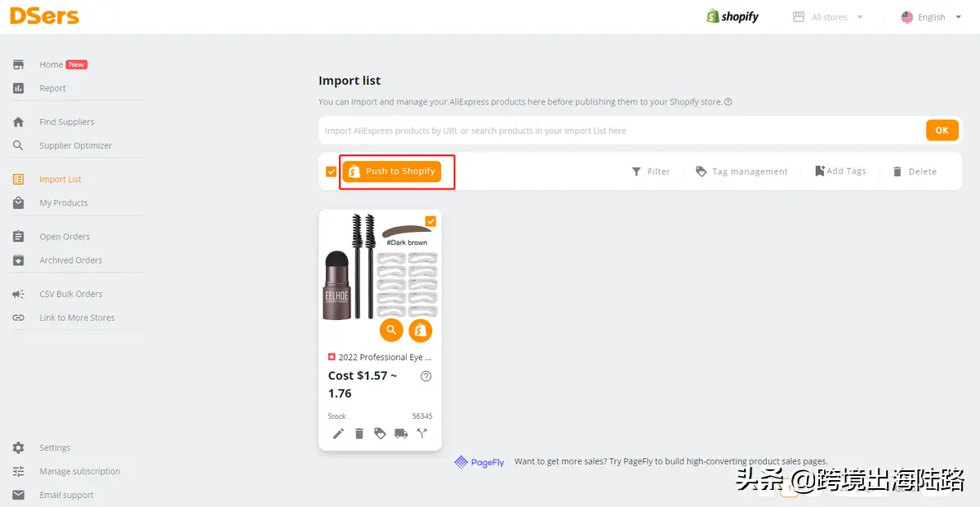980x507 pixels.
Task: Click the AliExpress URL import search field
Action: tap(621, 131)
